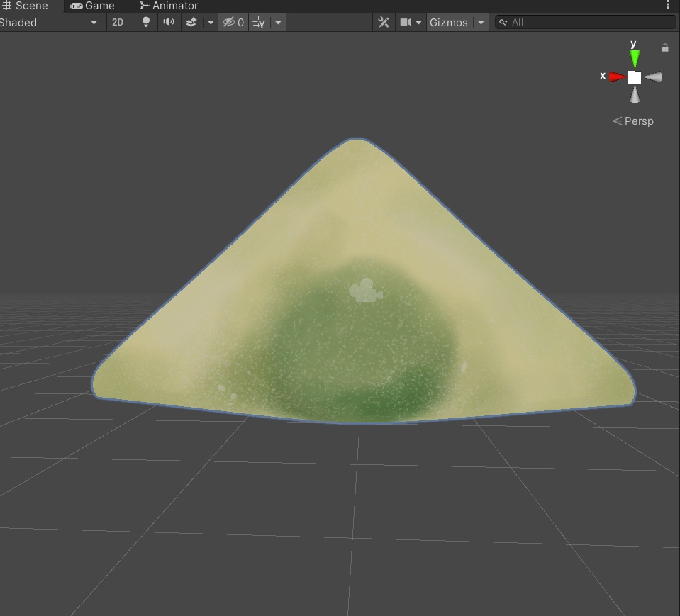The height and width of the screenshot is (616, 680).
Task: Toggle scene lighting bulb icon
Action: [146, 22]
